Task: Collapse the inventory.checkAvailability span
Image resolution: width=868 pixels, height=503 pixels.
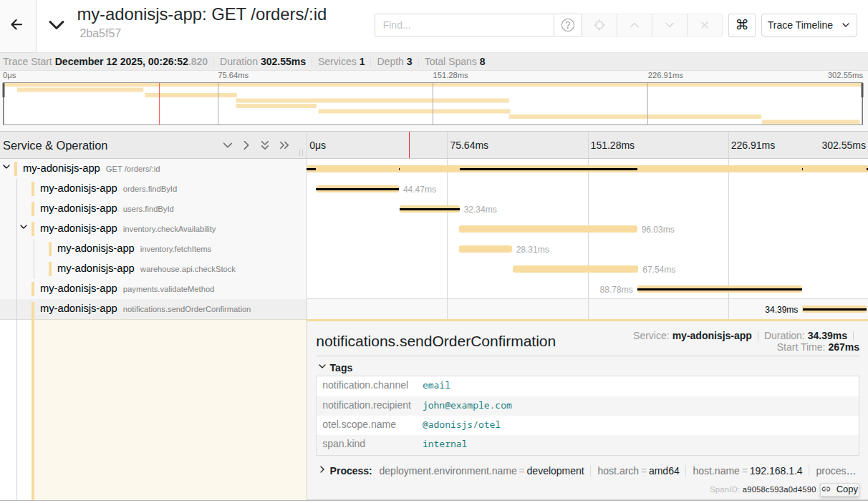Action: [24, 228]
